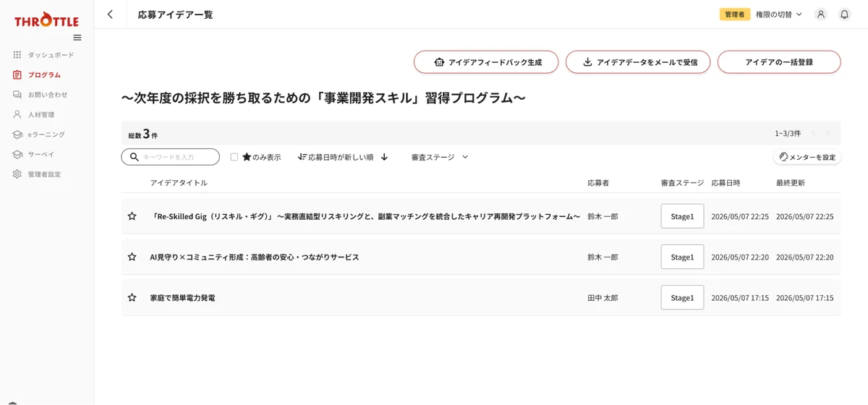Click the 応募者 column header
This screenshot has width=868, height=405.
(x=598, y=183)
